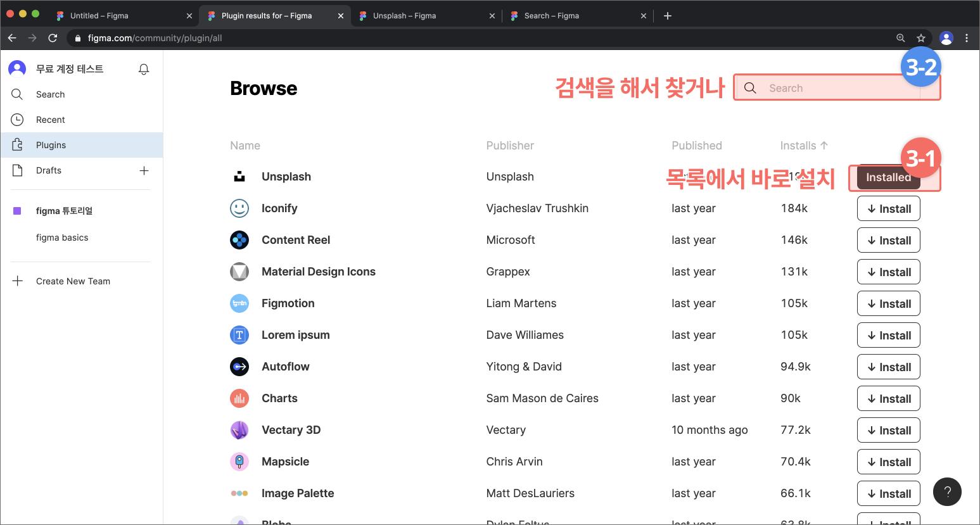Install the Material Design Icons plugin
Image resolution: width=980 pixels, height=525 pixels.
tap(889, 272)
